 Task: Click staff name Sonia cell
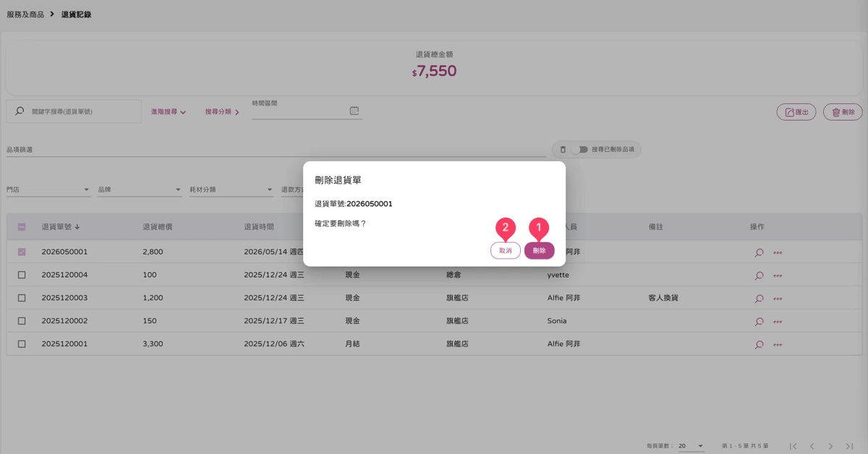557,321
